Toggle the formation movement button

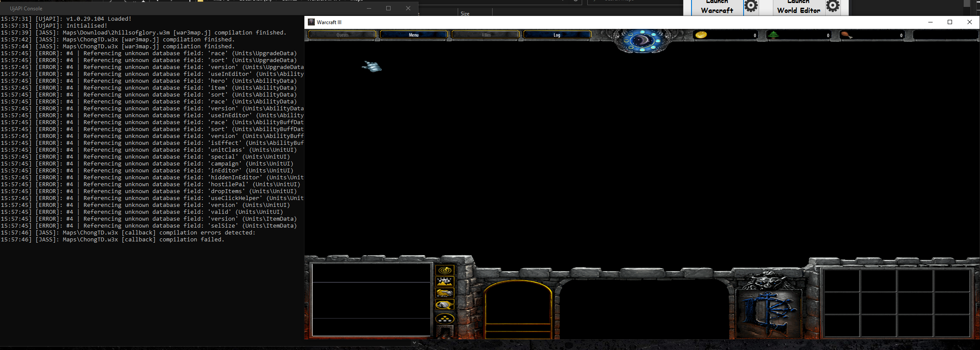pyautogui.click(x=445, y=319)
